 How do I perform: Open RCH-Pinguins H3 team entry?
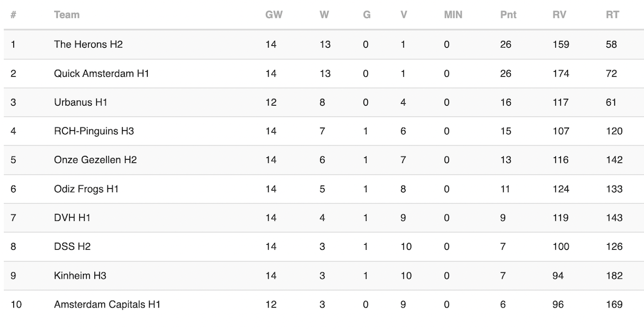tap(94, 131)
